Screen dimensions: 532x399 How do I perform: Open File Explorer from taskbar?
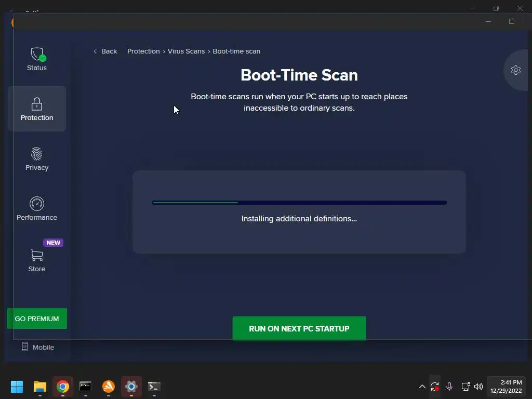[x=39, y=387]
